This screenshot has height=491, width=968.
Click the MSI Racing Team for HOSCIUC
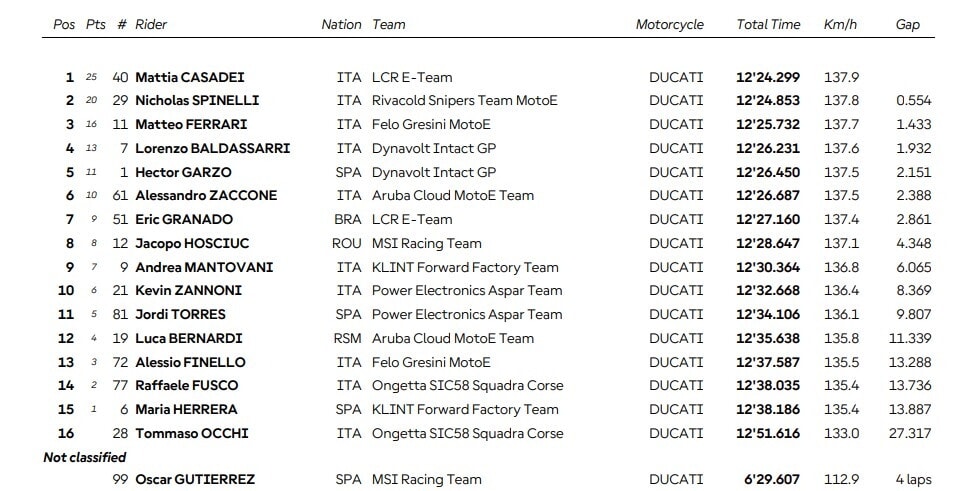coord(427,243)
